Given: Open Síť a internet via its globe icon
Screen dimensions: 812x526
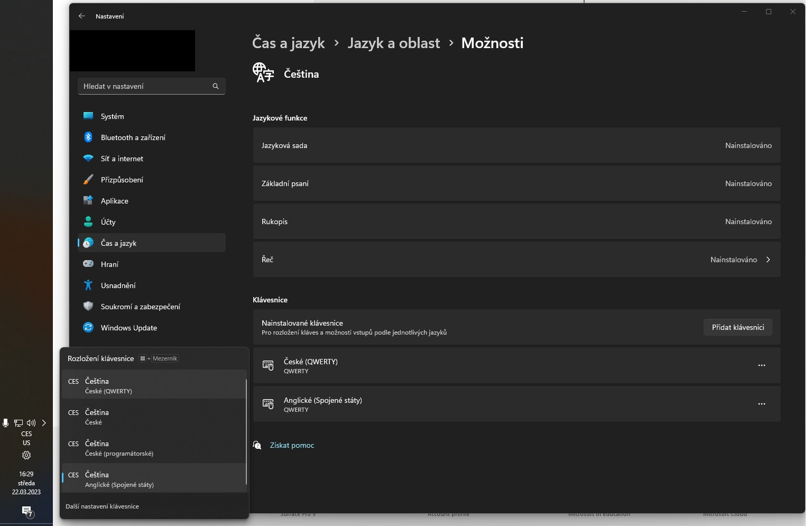Looking at the screenshot, I should click(x=88, y=158).
